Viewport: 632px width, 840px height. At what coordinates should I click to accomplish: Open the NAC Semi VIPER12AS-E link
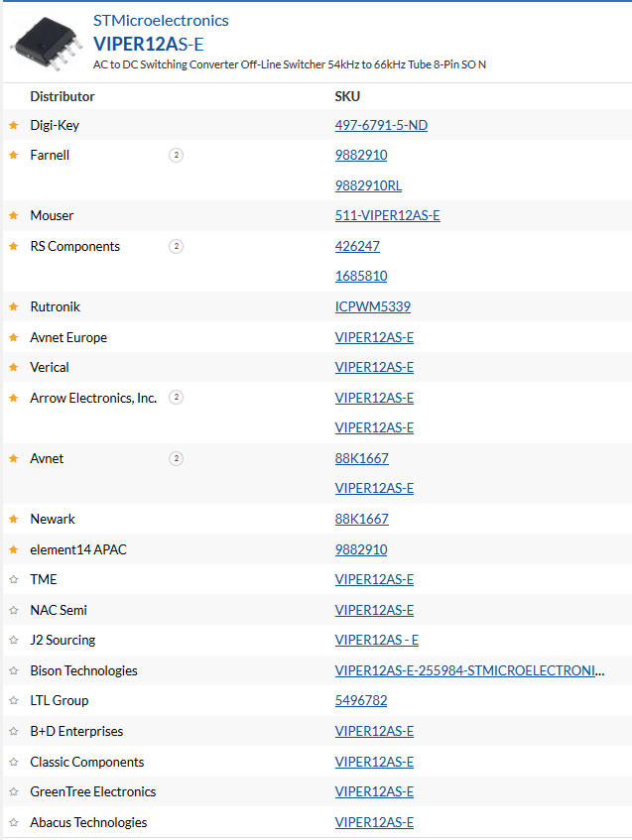374,610
